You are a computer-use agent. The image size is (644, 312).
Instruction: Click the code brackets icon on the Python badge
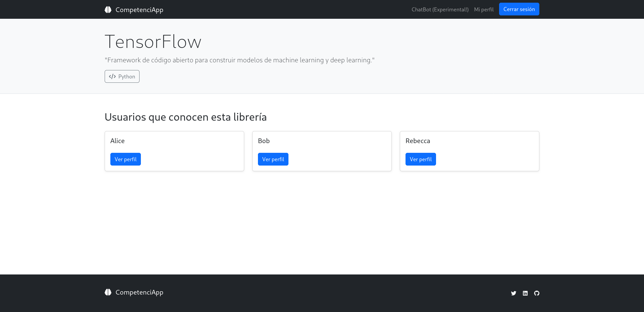112,76
